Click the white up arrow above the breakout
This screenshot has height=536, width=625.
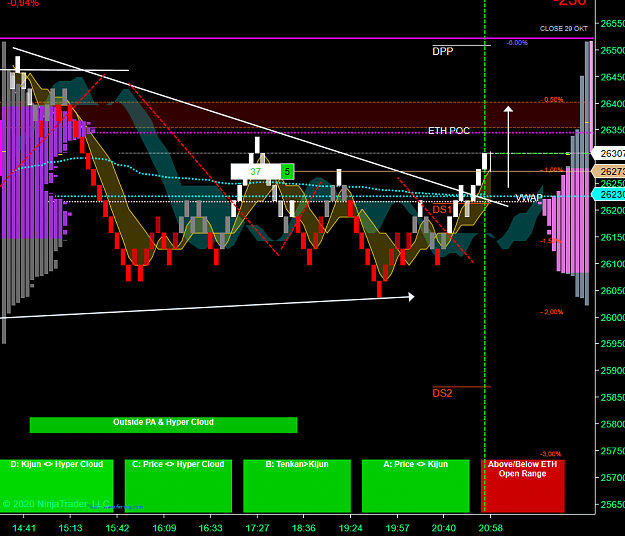tap(508, 147)
